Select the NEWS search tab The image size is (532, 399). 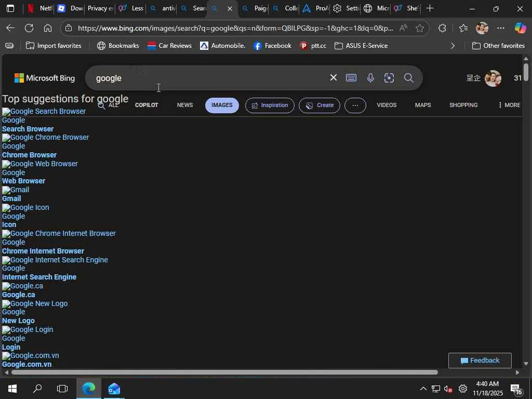click(x=185, y=105)
